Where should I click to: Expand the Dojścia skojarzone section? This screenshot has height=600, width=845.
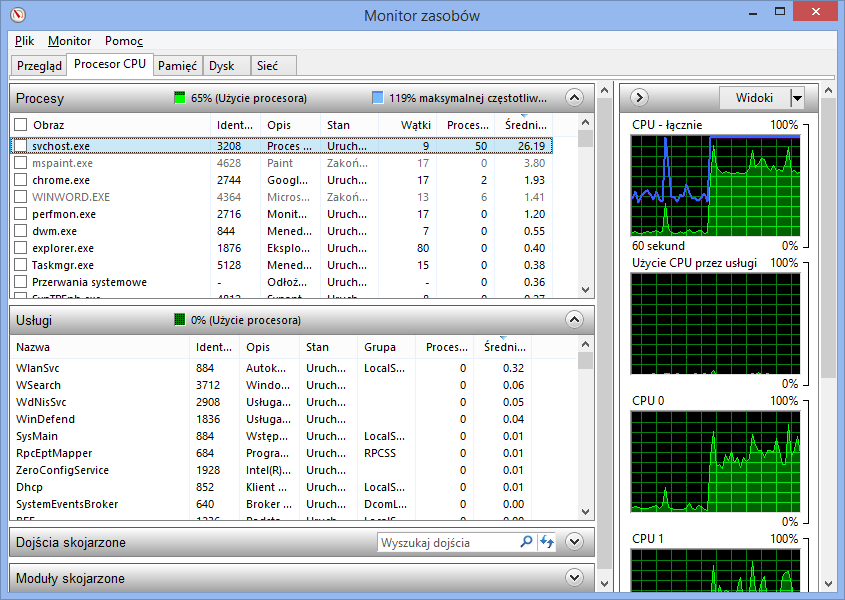574,541
